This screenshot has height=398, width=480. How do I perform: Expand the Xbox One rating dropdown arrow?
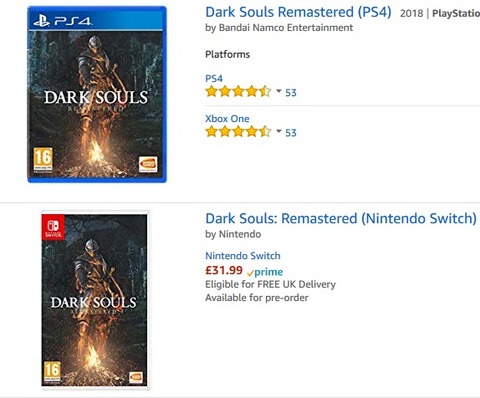[x=279, y=131]
